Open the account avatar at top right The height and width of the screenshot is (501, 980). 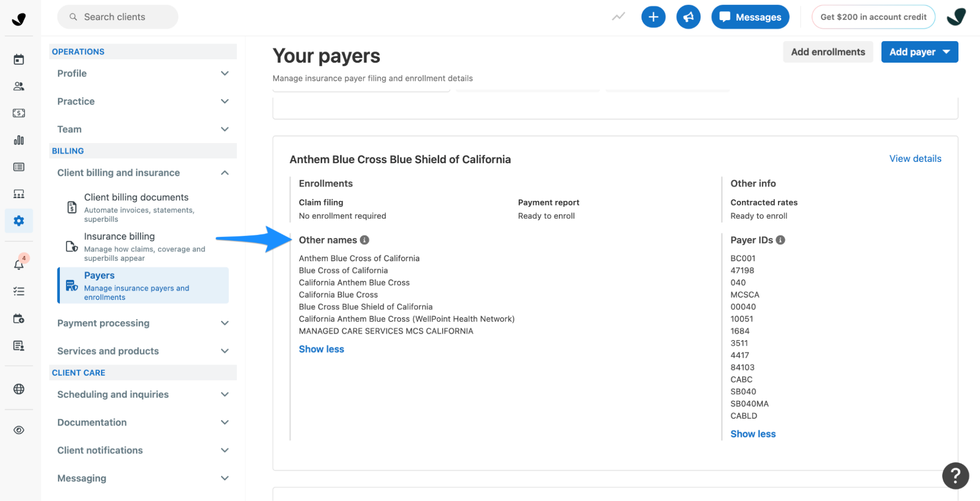click(956, 17)
